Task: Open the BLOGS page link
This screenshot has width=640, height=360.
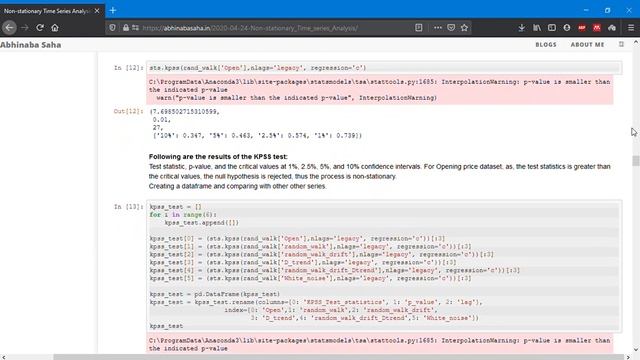Action: [x=546, y=44]
